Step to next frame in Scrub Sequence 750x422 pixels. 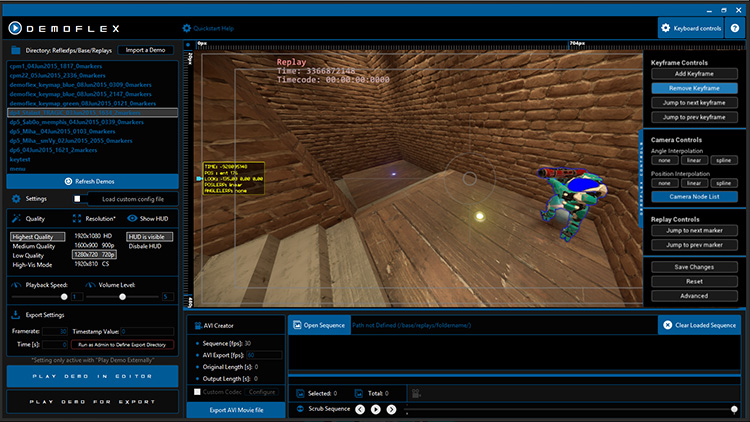[391, 409]
